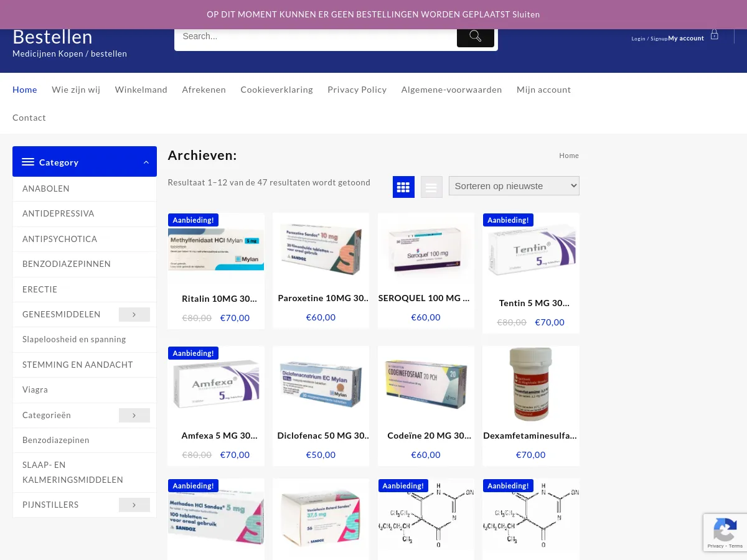Dismiss the banner with Sluiten
This screenshot has width=747, height=560.
526,14
